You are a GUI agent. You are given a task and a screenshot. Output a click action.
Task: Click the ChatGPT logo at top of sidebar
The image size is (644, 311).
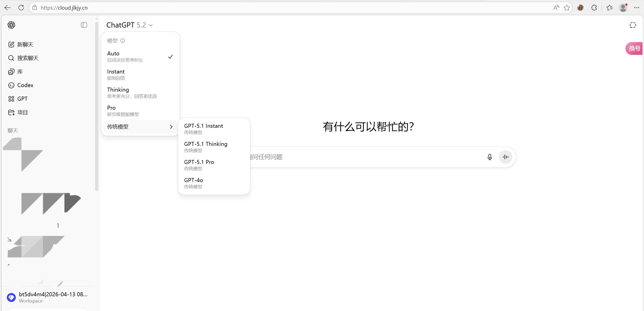click(11, 25)
